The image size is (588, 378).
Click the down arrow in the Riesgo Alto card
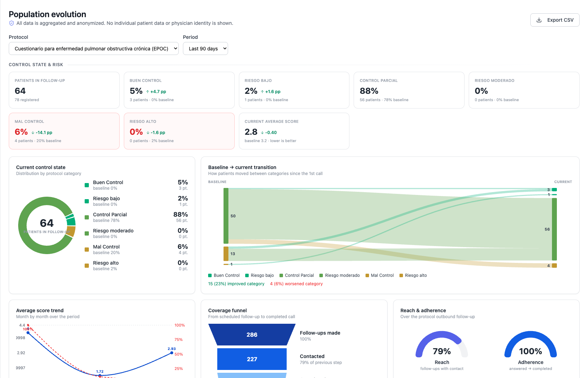click(x=148, y=133)
